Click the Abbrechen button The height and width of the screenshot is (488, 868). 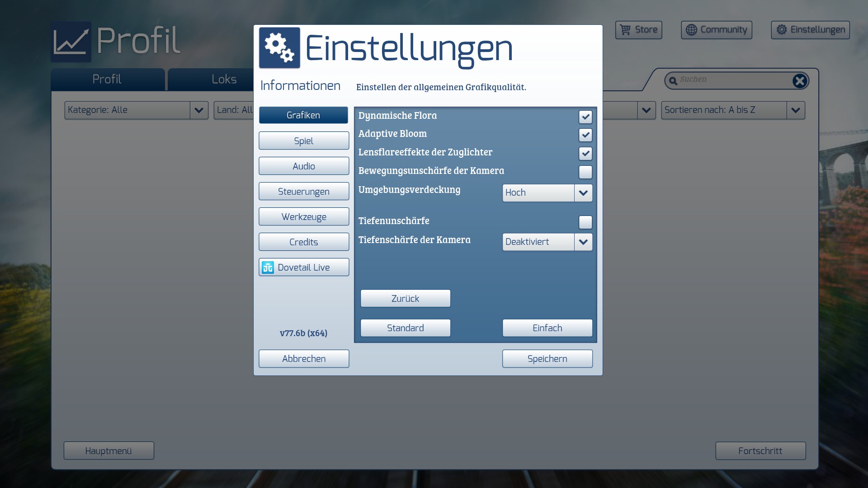(x=304, y=359)
